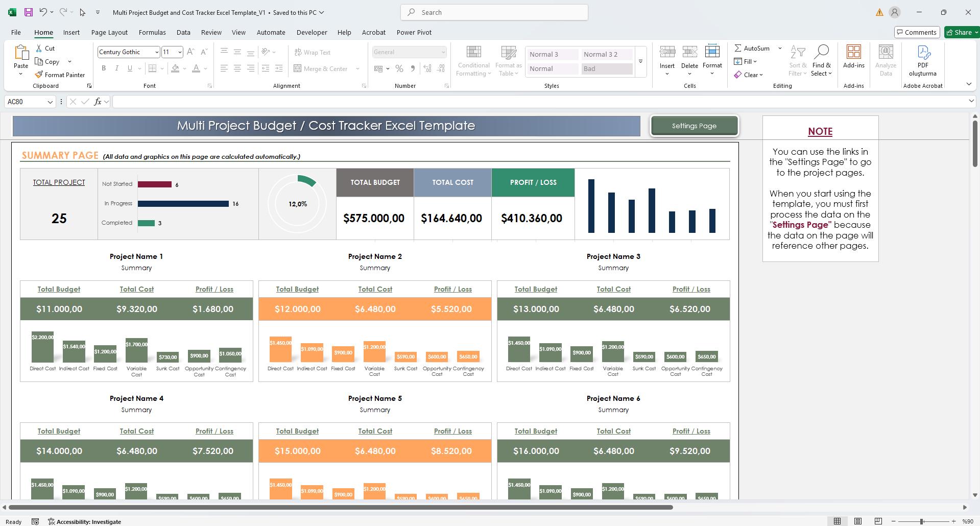The height and width of the screenshot is (526, 980).
Task: Expand the cell Styles gallery
Action: click(640, 61)
